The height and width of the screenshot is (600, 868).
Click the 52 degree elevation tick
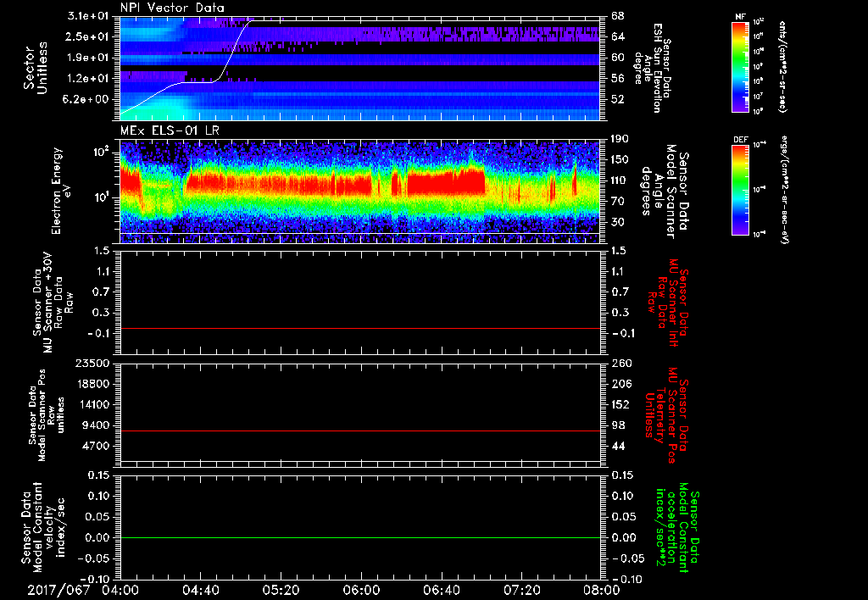point(617,99)
